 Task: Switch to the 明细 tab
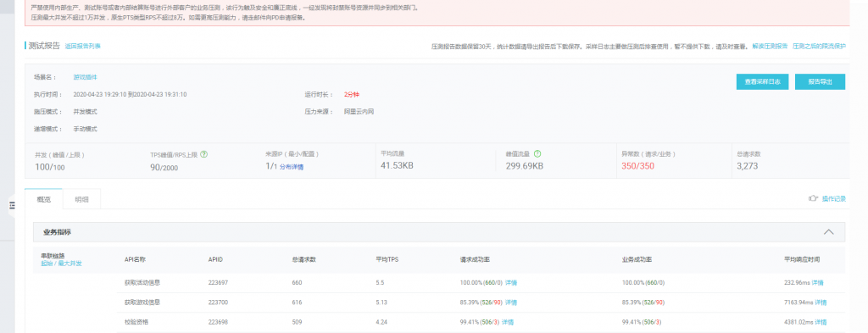(x=81, y=199)
